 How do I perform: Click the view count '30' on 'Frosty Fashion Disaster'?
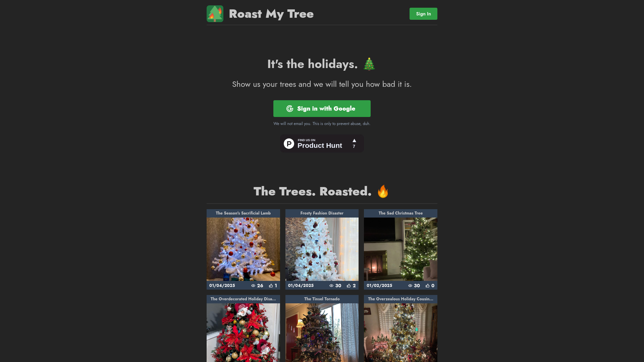(338, 286)
